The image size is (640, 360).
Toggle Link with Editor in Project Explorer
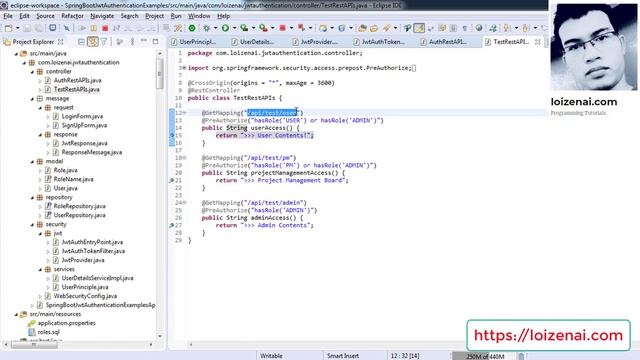[x=93, y=42]
